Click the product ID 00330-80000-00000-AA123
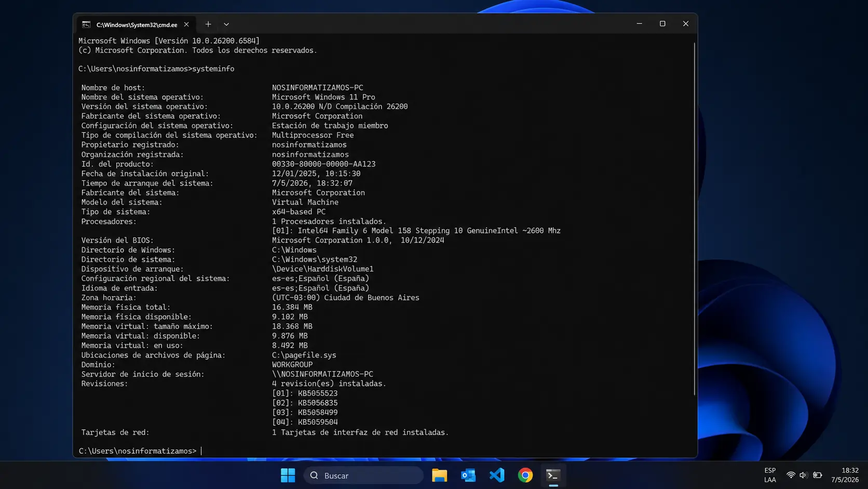 click(x=323, y=164)
